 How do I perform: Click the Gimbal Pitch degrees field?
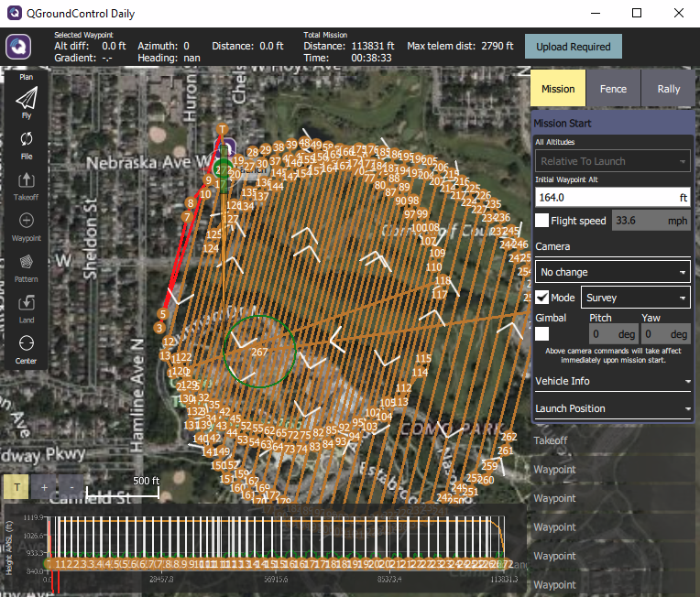point(613,333)
